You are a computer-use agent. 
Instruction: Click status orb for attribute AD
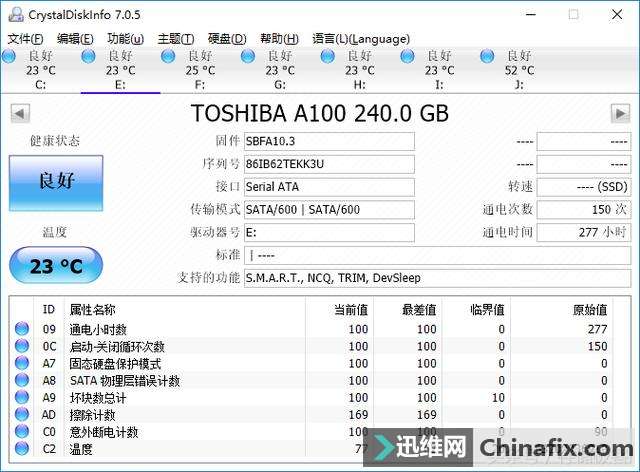pos(22,414)
